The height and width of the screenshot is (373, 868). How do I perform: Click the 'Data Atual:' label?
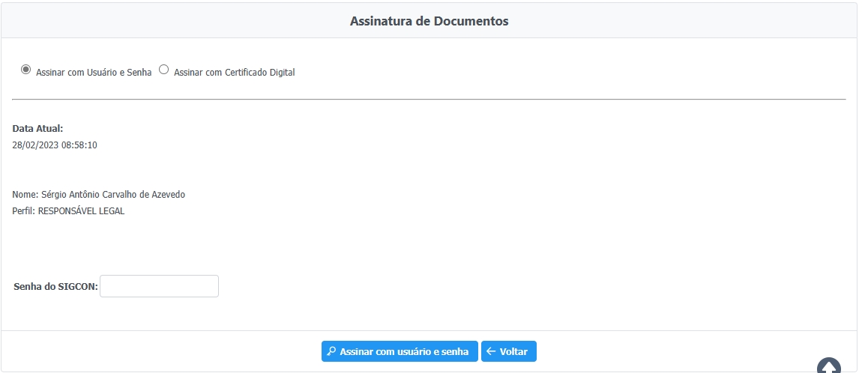click(37, 129)
